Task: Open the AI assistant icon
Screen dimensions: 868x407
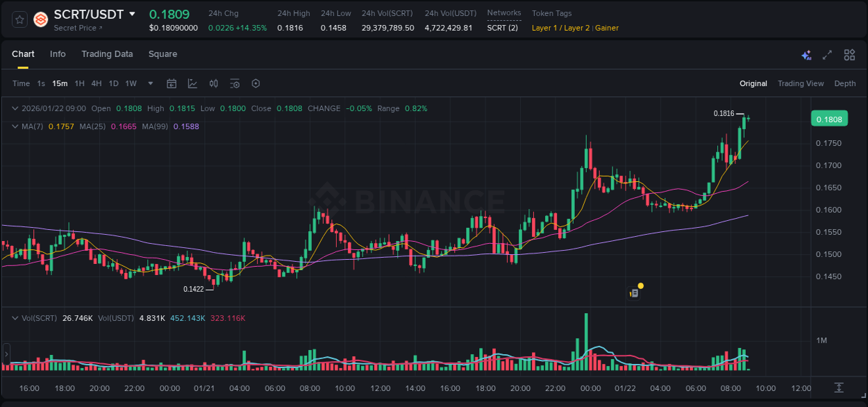Action: (806, 54)
